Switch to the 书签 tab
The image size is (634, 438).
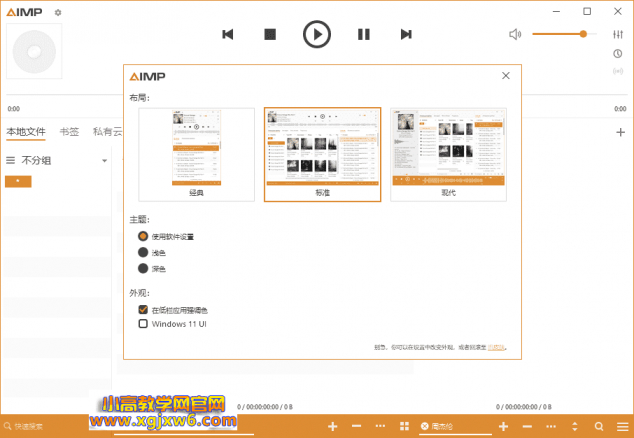[69, 132]
